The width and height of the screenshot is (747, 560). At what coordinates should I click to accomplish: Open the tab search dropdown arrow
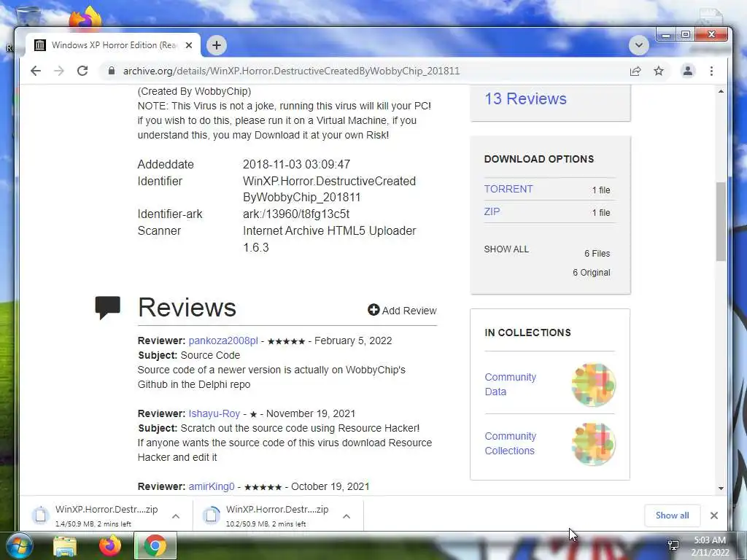[639, 45]
